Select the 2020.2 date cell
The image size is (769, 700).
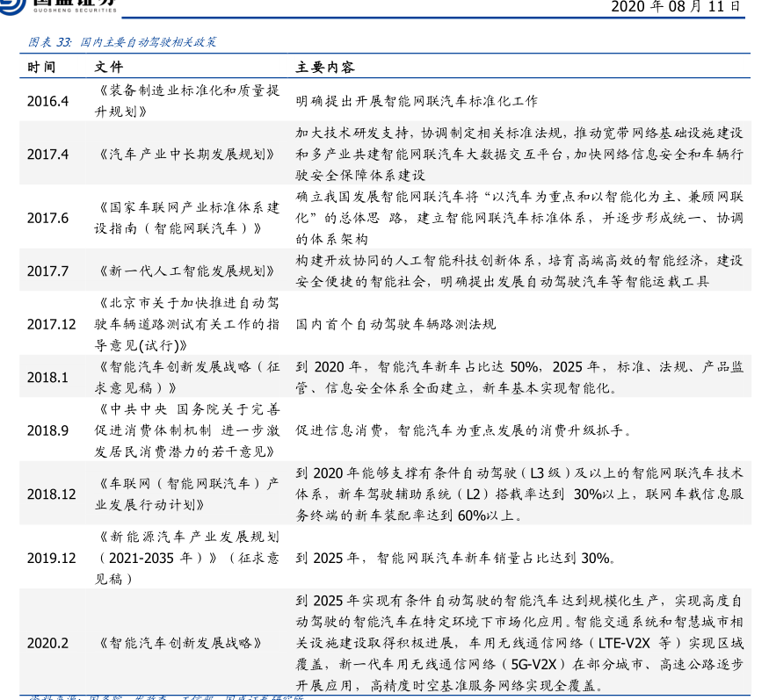click(x=47, y=643)
